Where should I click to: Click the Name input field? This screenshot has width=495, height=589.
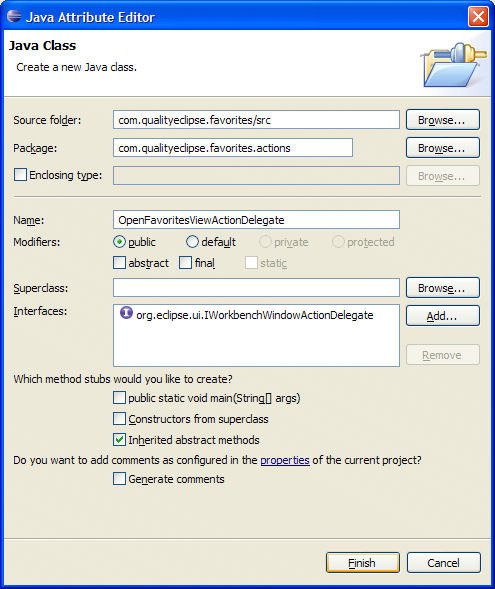click(256, 219)
